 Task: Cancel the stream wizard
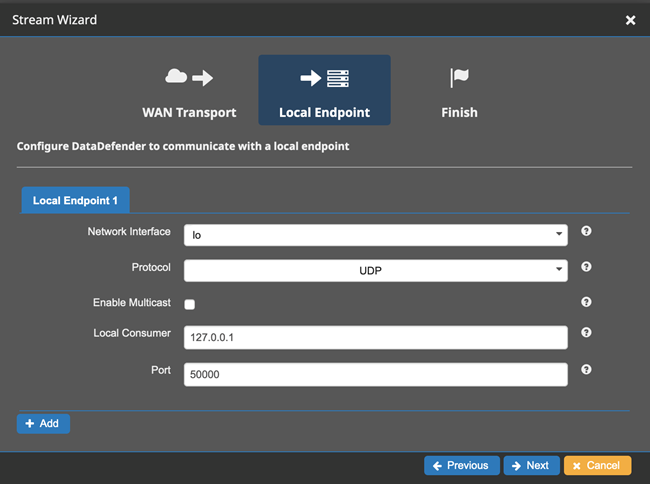pos(597,465)
